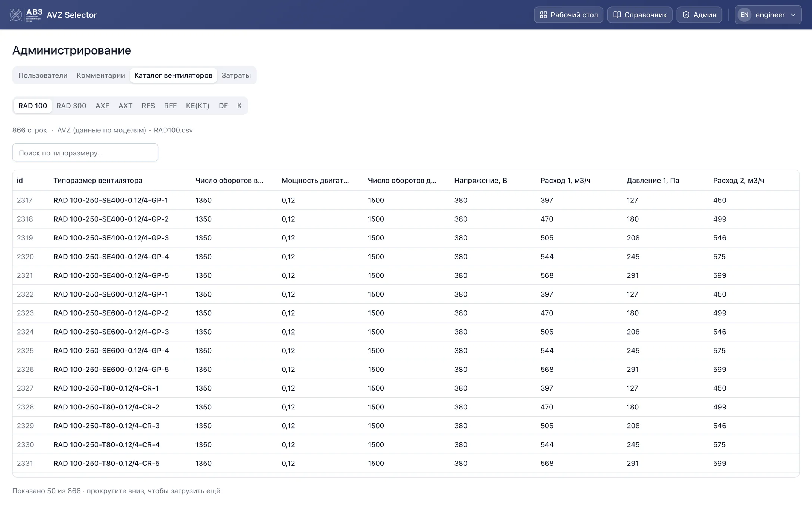Screen dimensions: 812x508
Task: Click the shield icon beside Админ
Action: 686,15
